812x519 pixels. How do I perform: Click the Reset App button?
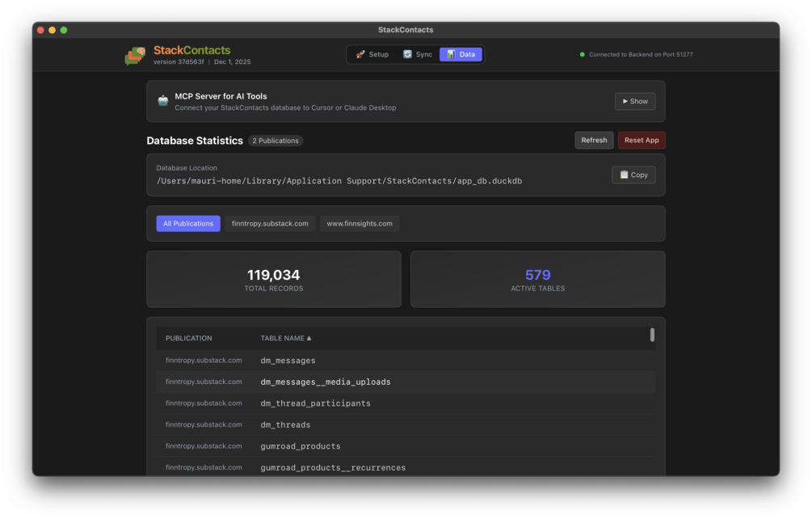coord(642,141)
